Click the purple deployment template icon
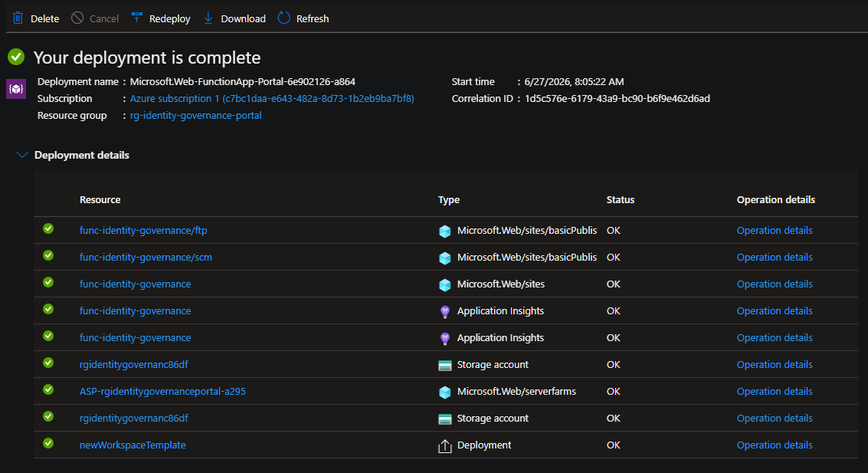 coord(16,89)
